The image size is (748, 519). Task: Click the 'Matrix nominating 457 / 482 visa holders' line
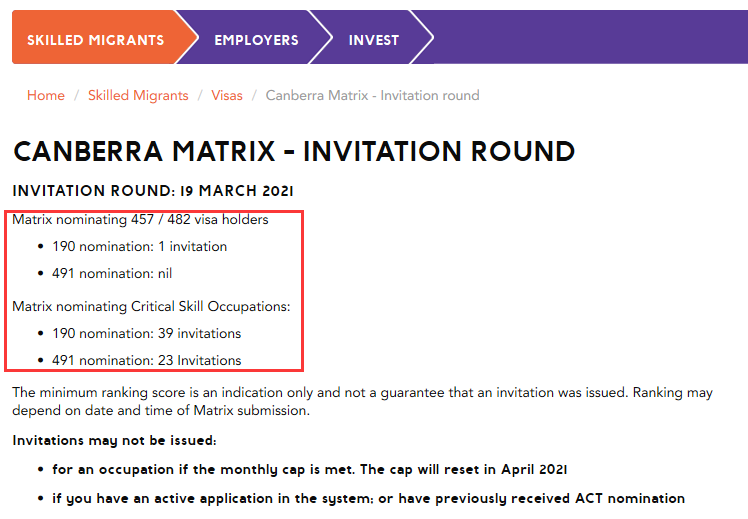click(140, 219)
